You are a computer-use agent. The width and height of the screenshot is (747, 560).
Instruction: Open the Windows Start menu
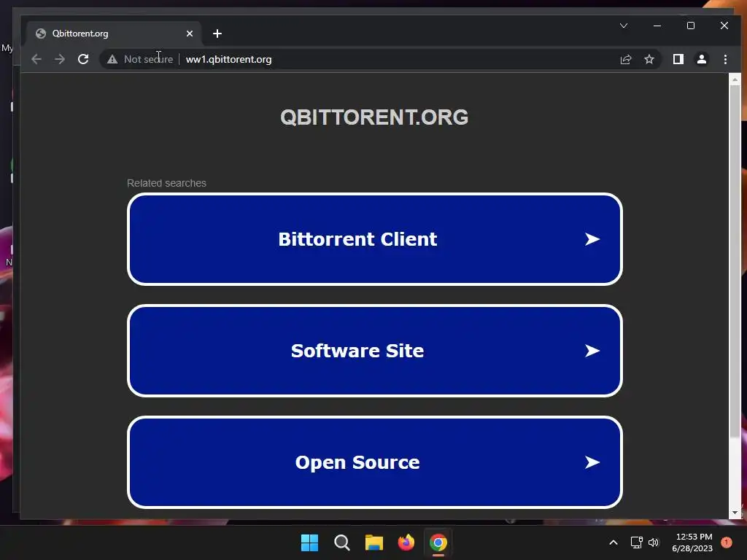coord(309,542)
